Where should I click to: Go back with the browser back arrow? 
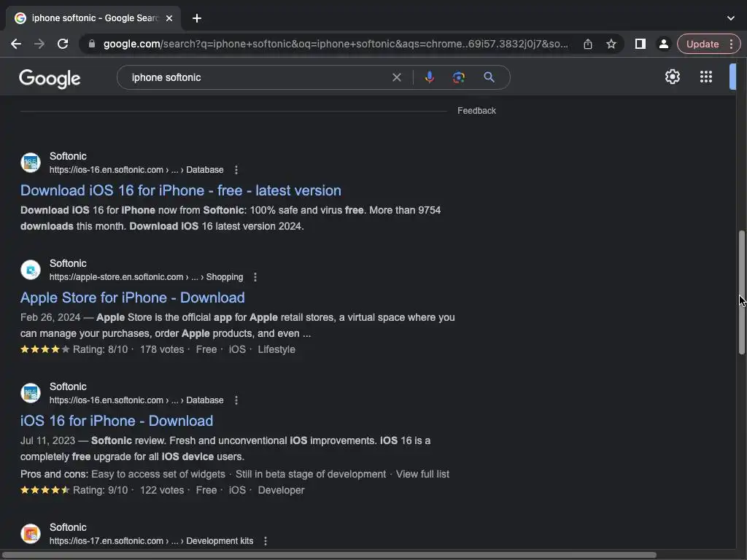point(16,44)
